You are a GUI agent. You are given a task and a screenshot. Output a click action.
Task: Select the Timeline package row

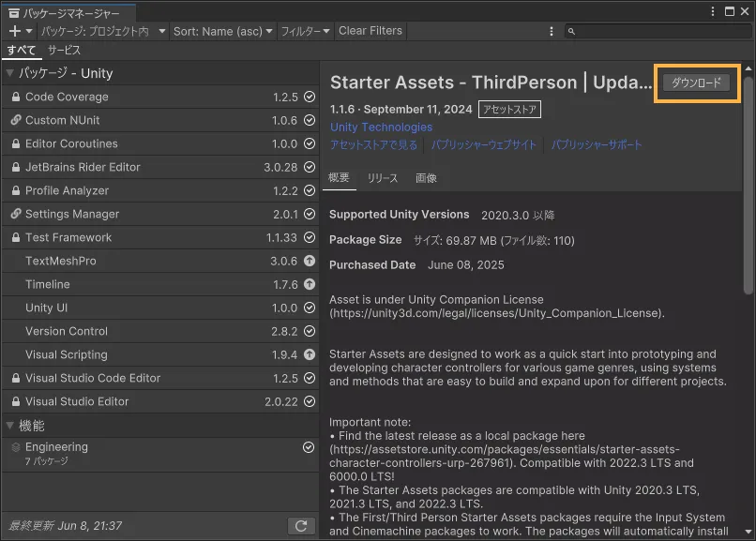[x=160, y=284]
